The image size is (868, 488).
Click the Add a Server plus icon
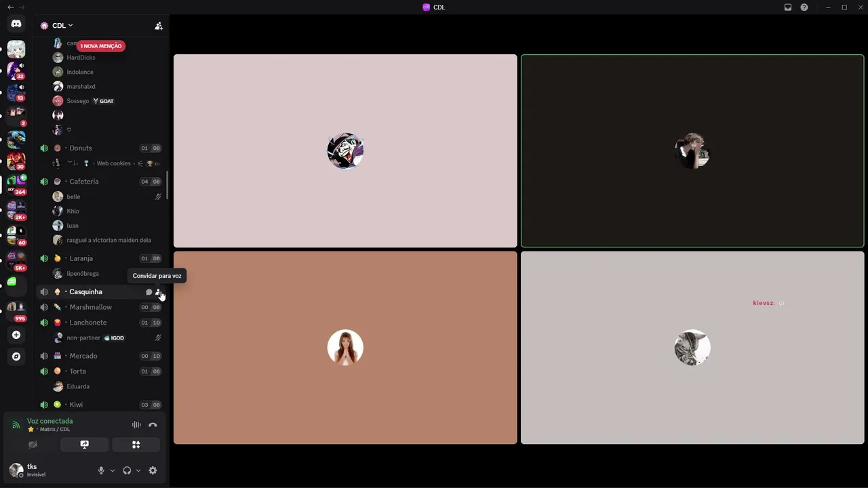pyautogui.click(x=16, y=335)
